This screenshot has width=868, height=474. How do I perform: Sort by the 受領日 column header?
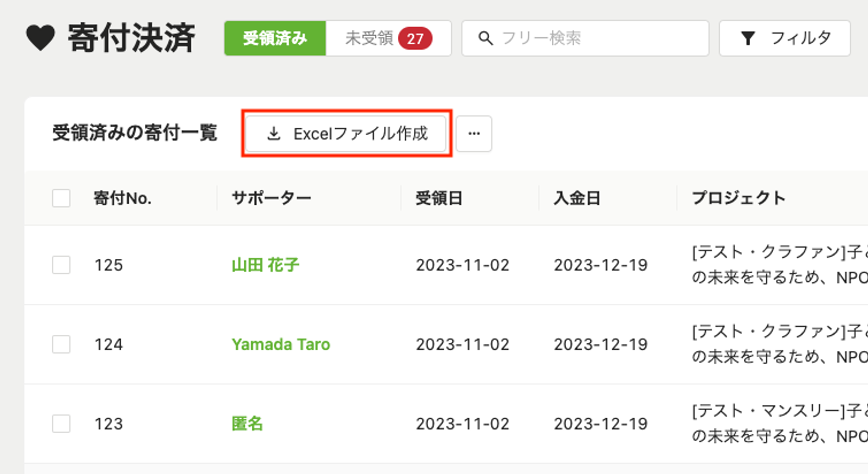click(x=439, y=198)
